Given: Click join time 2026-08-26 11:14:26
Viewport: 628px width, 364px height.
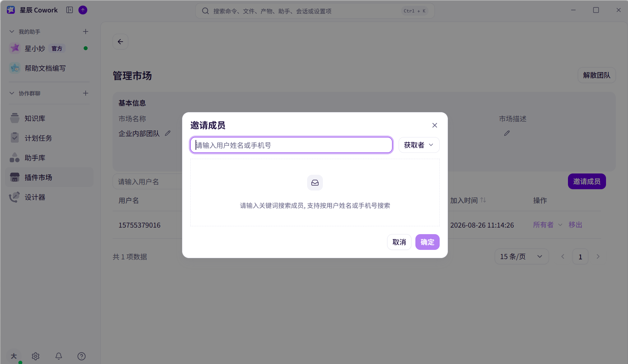Looking at the screenshot, I should coord(482,225).
